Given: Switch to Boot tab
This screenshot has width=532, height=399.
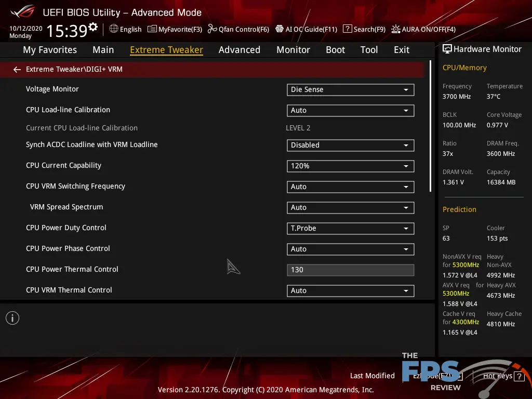Looking at the screenshot, I should click(x=335, y=50).
